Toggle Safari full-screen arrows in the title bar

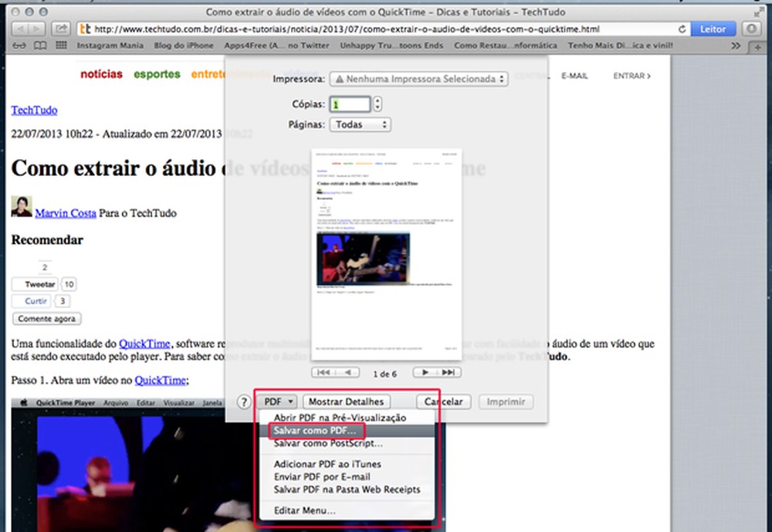(x=759, y=12)
